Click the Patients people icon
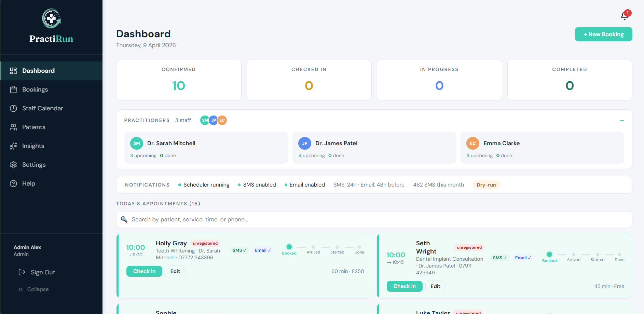This screenshot has width=644, height=314. pos(13,127)
